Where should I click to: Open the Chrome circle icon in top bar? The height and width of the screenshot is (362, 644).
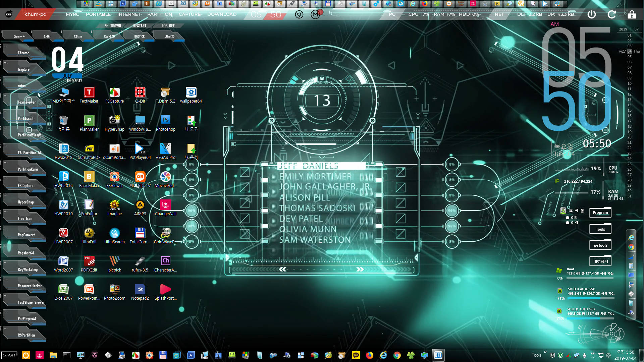pyautogui.click(x=299, y=14)
